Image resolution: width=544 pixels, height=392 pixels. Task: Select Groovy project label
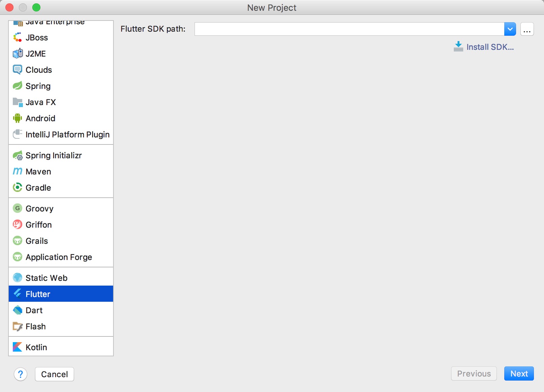[39, 209]
